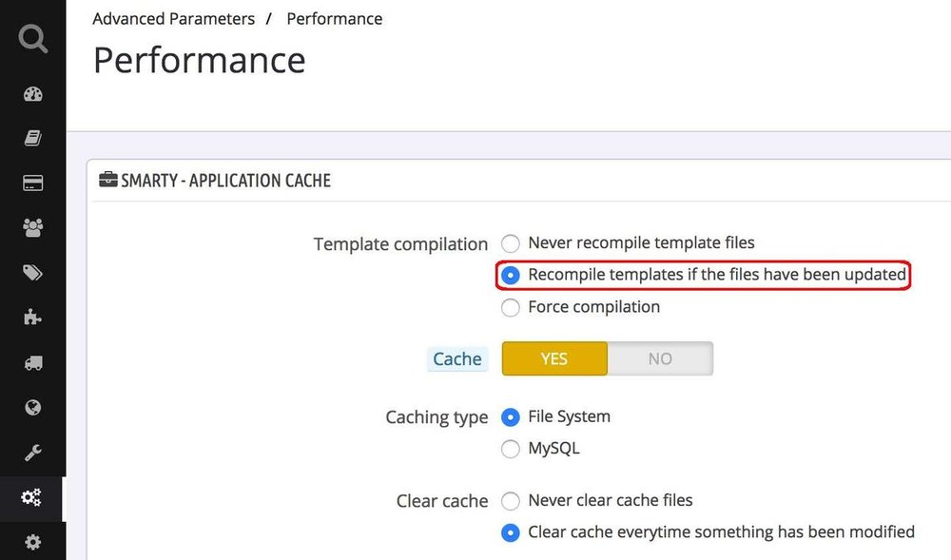Select Never clear cache files
The image size is (951, 560).
(x=511, y=500)
